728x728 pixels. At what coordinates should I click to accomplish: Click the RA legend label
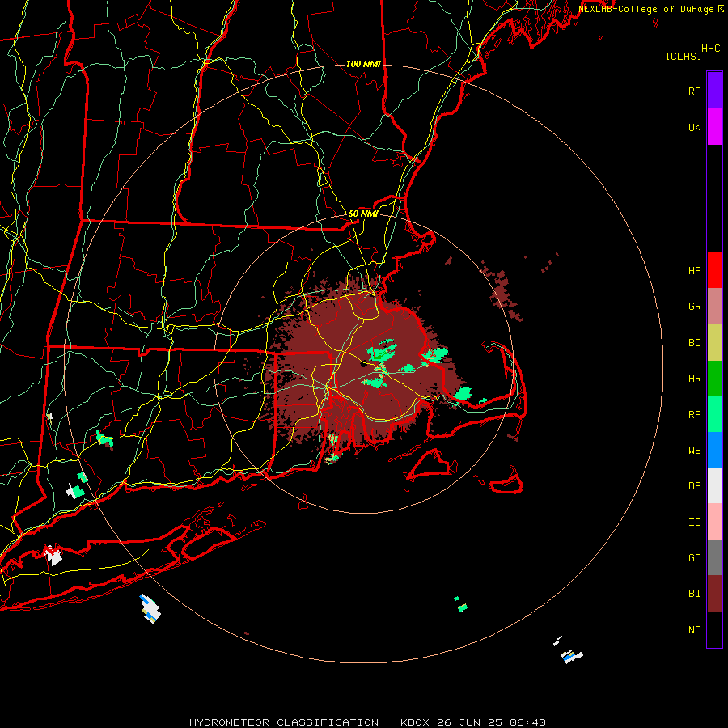pos(695,414)
